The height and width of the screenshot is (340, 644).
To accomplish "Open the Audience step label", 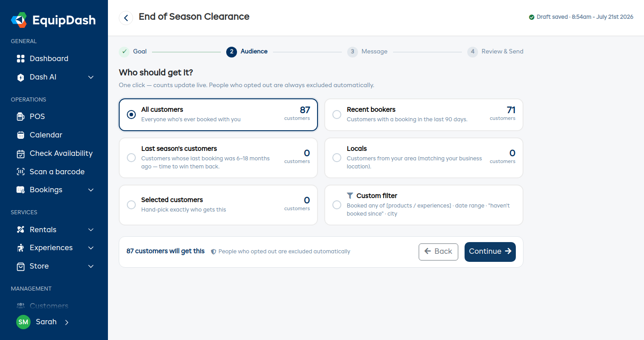I will pyautogui.click(x=254, y=52).
